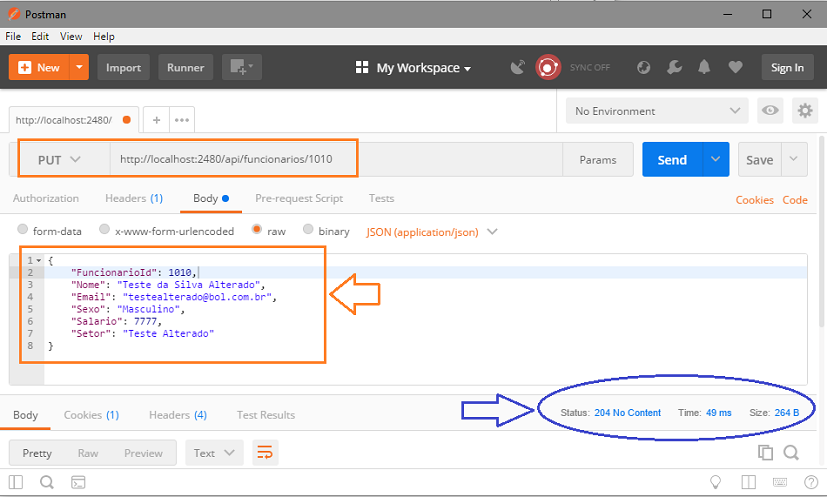
Task: Switch to Pre-request Script tab
Action: click(299, 198)
